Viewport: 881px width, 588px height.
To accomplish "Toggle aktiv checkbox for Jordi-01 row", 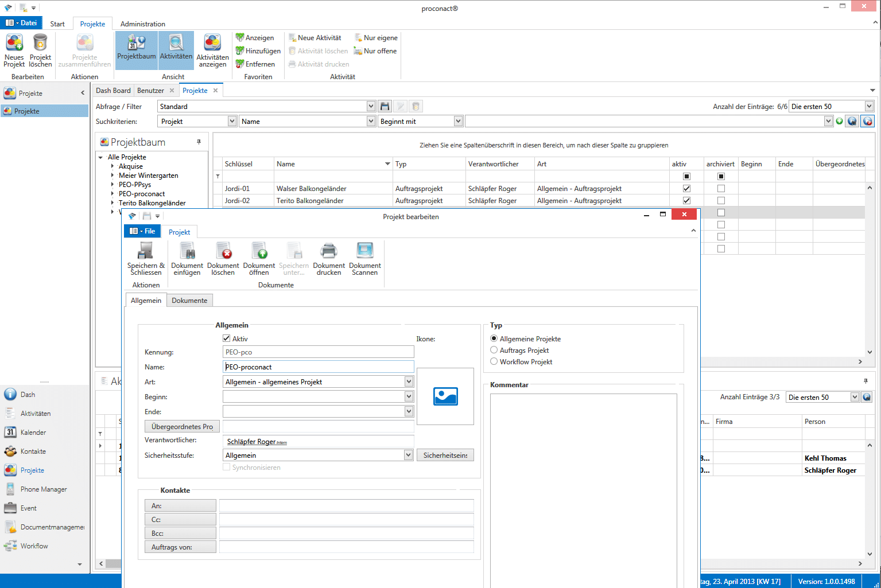I will coord(687,188).
